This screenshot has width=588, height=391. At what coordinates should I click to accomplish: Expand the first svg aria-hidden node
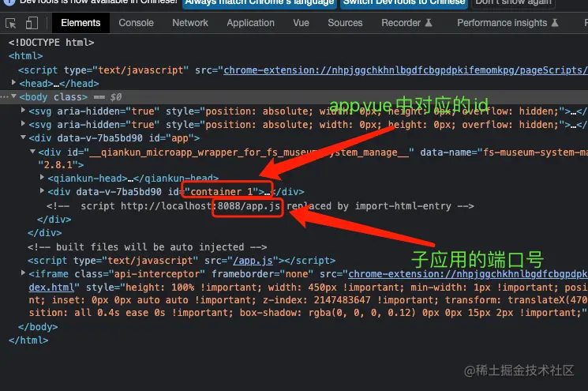[23, 110]
